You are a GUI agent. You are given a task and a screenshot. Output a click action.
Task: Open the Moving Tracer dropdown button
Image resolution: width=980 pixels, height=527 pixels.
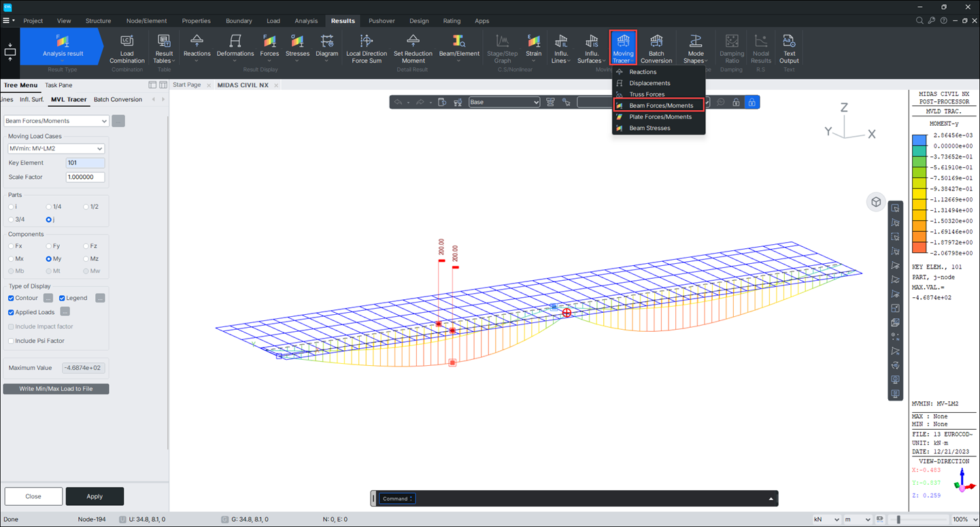[623, 48]
